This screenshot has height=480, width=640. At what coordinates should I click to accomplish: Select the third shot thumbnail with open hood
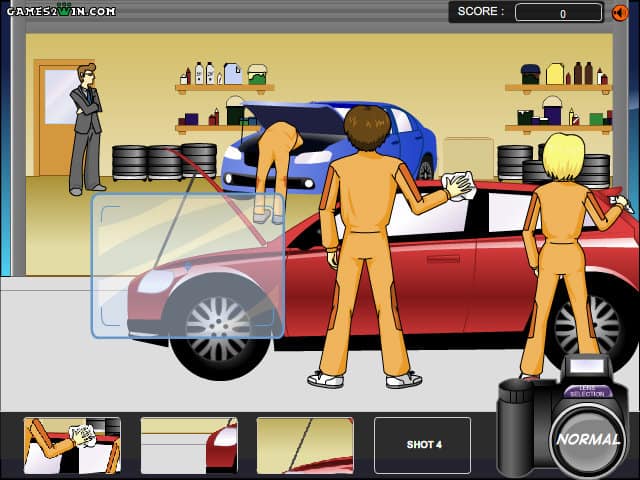[x=305, y=445]
